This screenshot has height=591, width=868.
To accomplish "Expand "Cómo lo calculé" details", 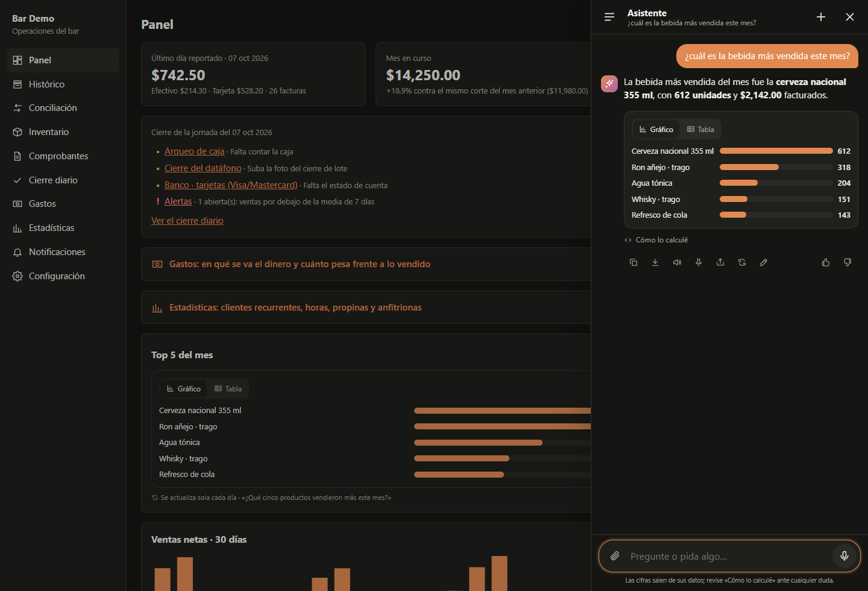I will [656, 240].
